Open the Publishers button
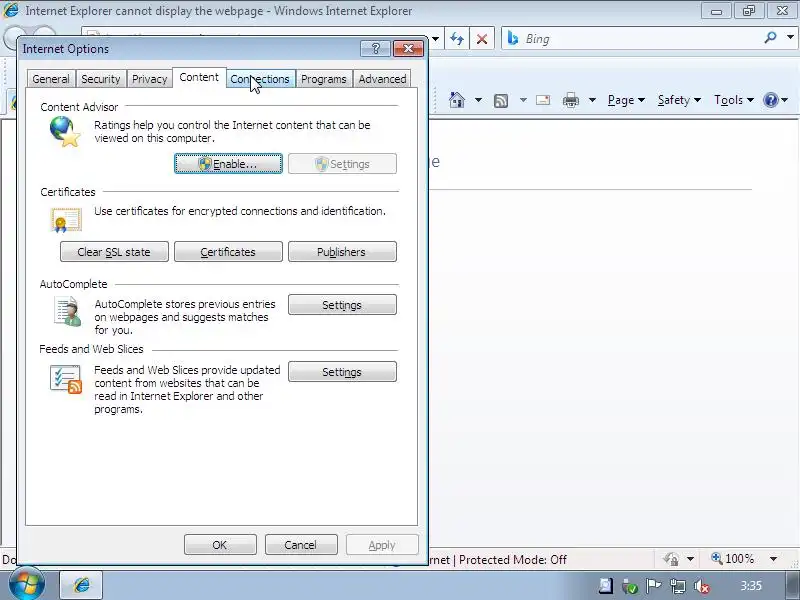Screen dimensions: 800x600 coord(342,252)
